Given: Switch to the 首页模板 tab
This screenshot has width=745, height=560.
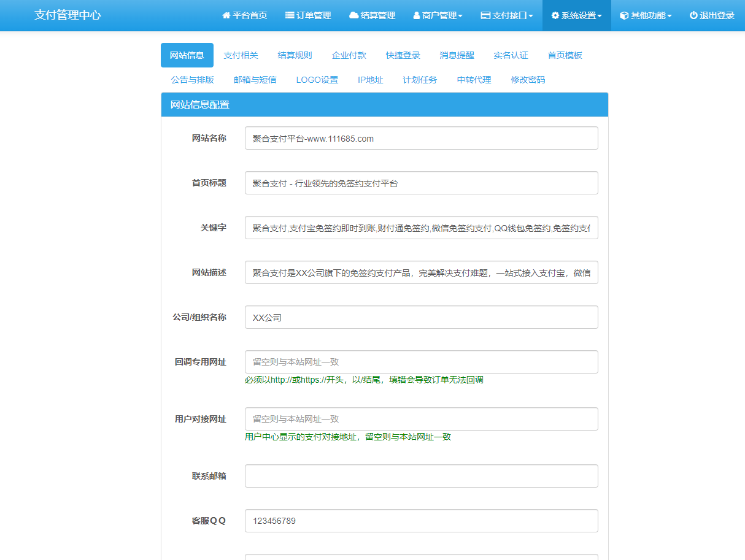Looking at the screenshot, I should 565,55.
